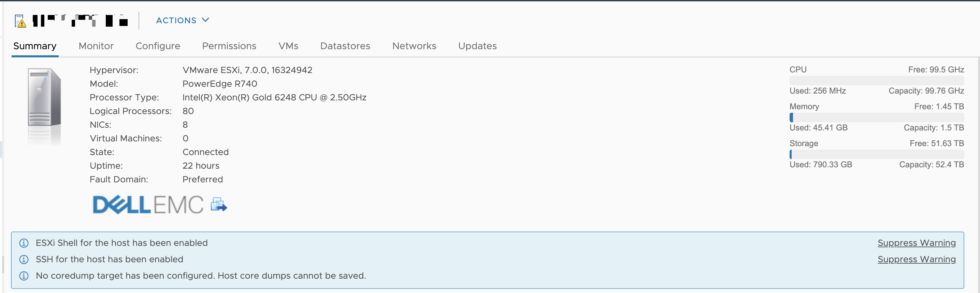Click the Storage usage bar

[877, 154]
